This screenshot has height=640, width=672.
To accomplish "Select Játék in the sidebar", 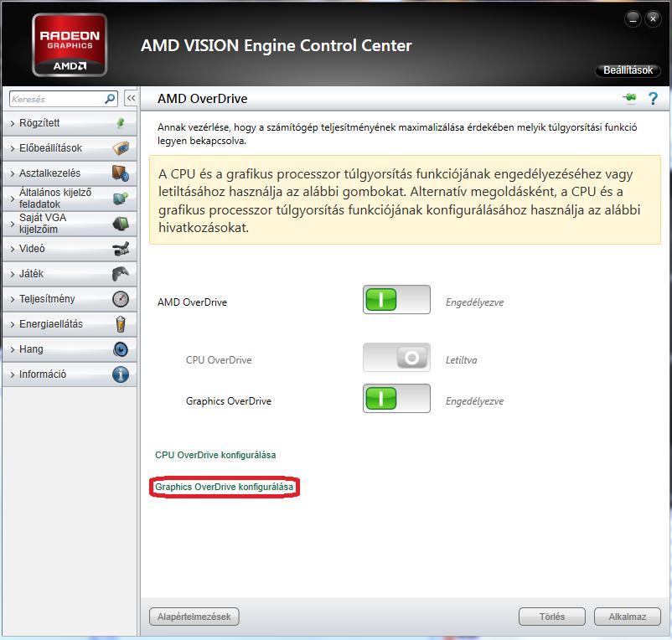I will coord(70,274).
